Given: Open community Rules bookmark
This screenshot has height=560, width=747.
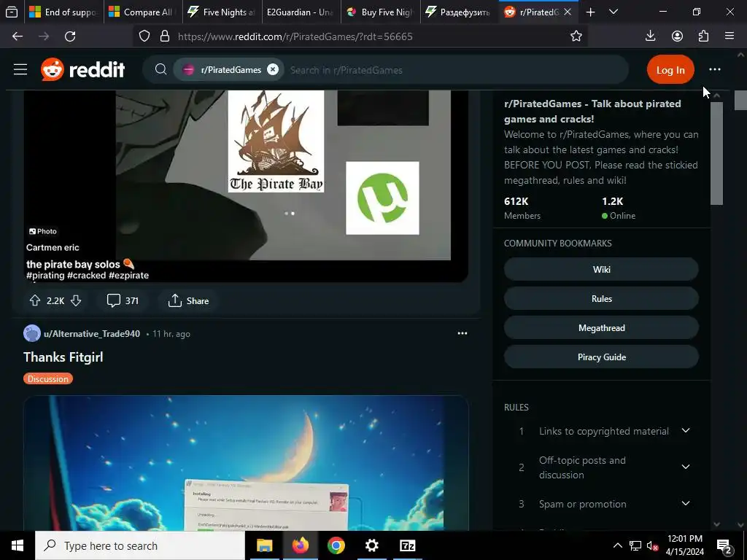Looking at the screenshot, I should [x=601, y=298].
